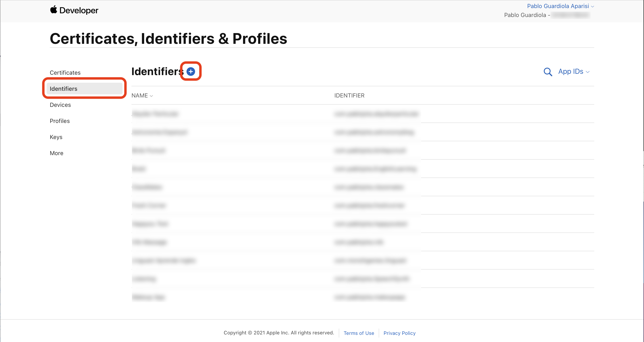Open the App IDs filter dropdown
This screenshot has width=644, height=342.
[x=573, y=72]
